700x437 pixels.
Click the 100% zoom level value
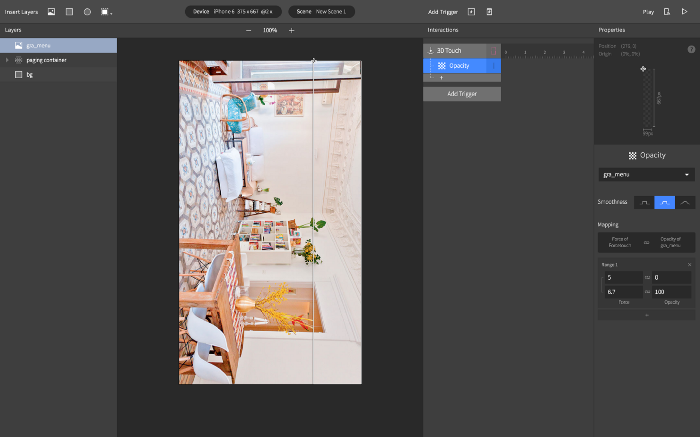270,30
